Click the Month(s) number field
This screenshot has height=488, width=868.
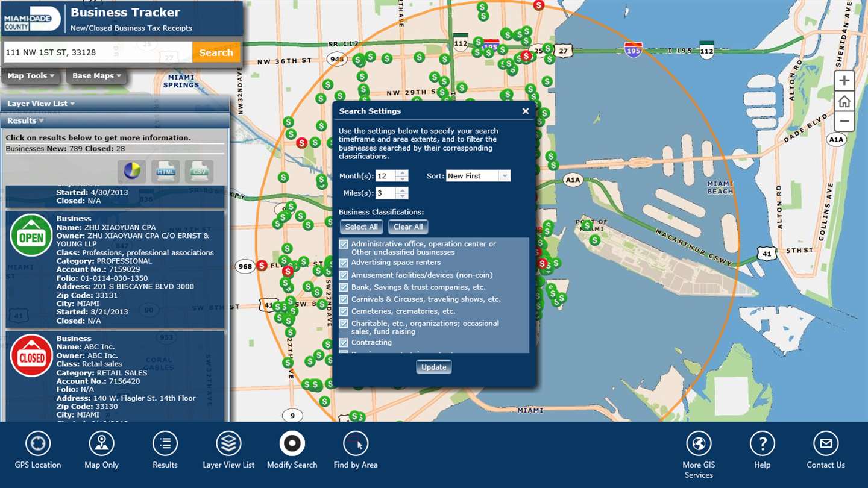click(x=386, y=176)
